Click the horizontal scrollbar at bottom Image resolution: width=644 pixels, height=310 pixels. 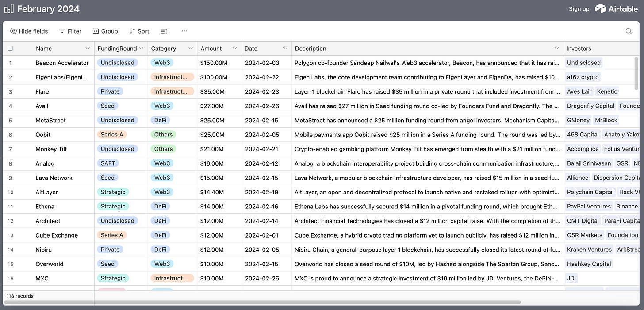(x=263, y=302)
